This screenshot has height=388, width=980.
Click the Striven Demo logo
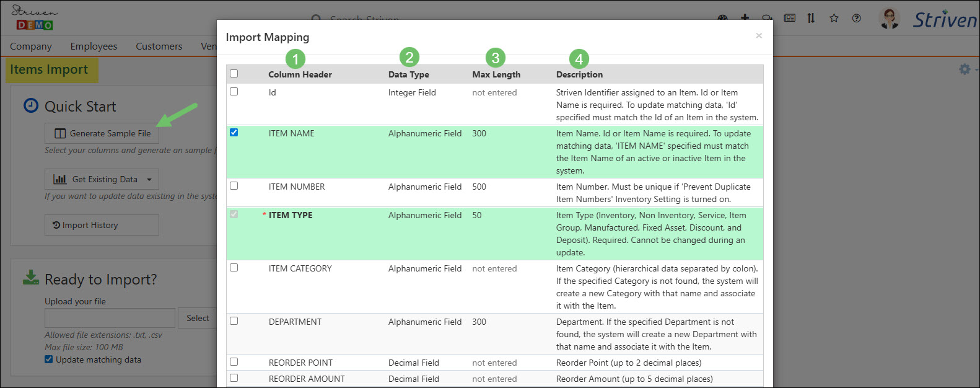tap(35, 18)
